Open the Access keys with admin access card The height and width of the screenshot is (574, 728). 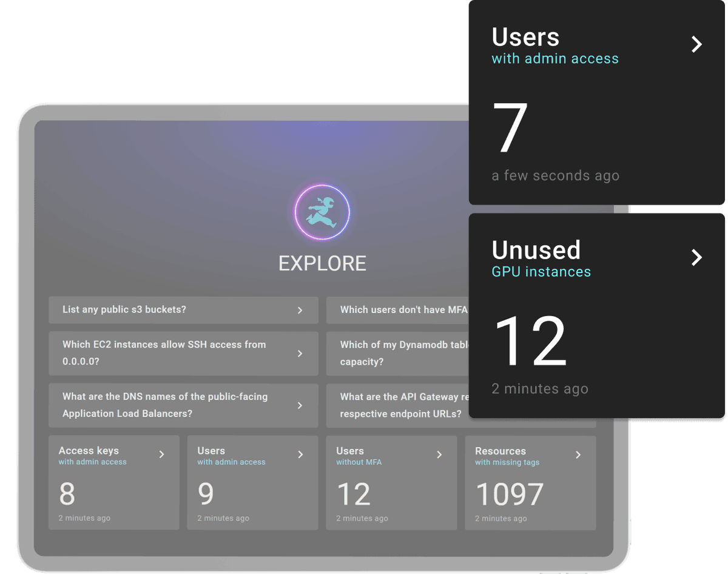(x=113, y=482)
